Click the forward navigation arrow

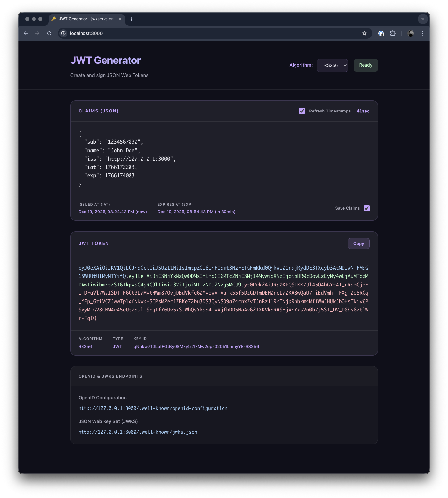[37, 33]
